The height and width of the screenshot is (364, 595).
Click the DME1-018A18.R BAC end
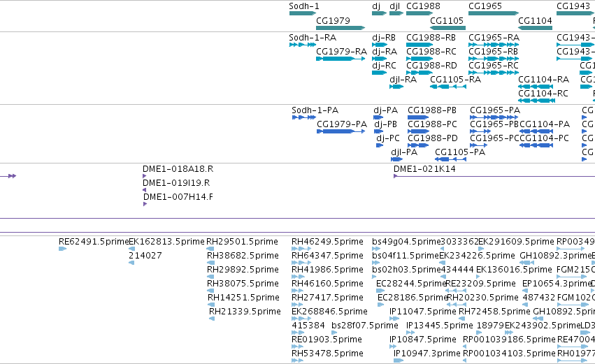click(144, 176)
